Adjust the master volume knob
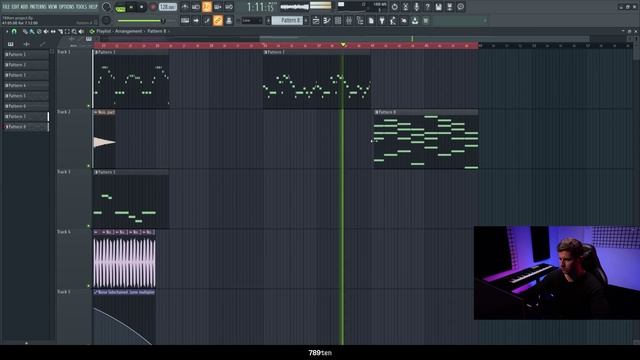Screen dimensions: 640x360 point(107,7)
